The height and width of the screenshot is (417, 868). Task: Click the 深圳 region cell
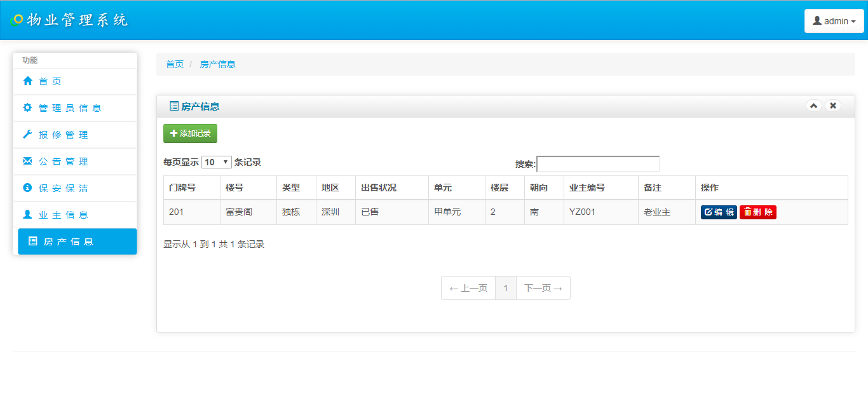(x=336, y=212)
